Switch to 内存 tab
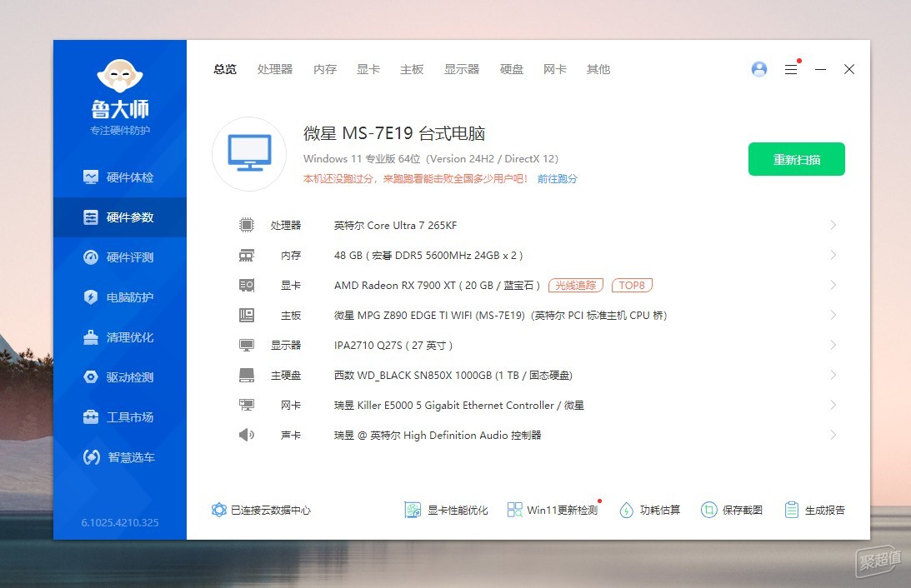The image size is (911, 588). [325, 69]
